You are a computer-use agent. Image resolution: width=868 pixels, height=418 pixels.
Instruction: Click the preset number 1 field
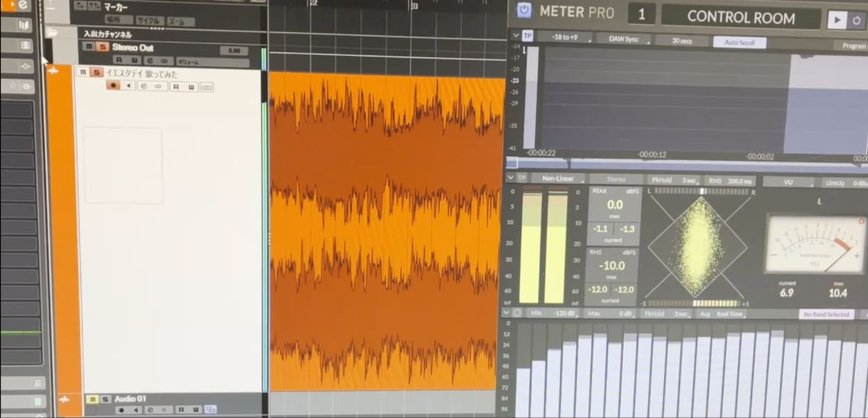coord(641,14)
